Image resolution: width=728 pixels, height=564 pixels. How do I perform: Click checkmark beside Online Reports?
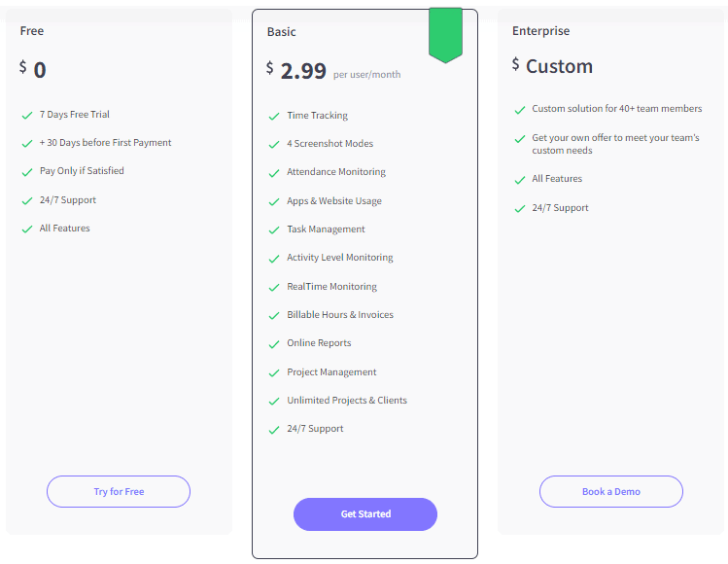pyautogui.click(x=274, y=344)
